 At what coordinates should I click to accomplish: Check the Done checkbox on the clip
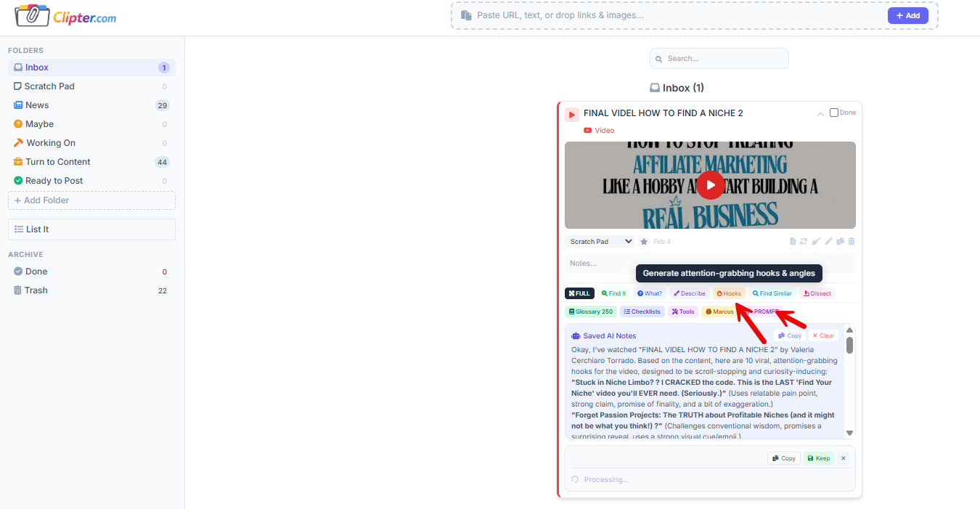834,113
